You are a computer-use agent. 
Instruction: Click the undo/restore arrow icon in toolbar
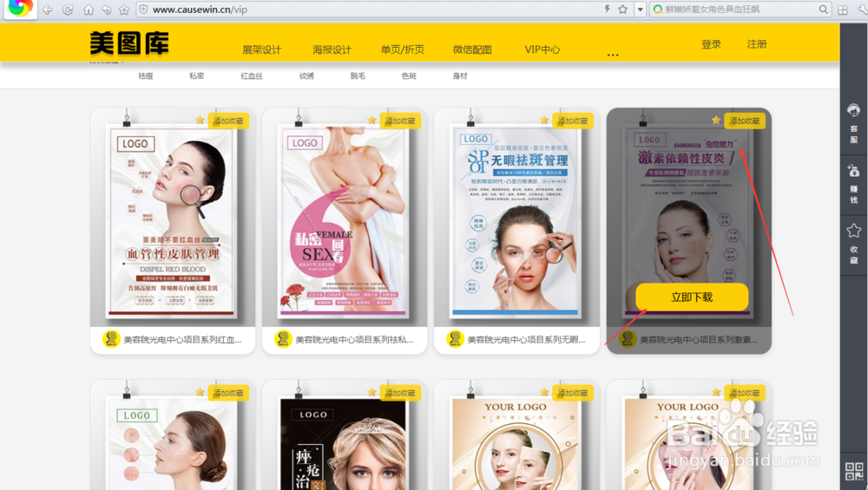click(x=106, y=10)
